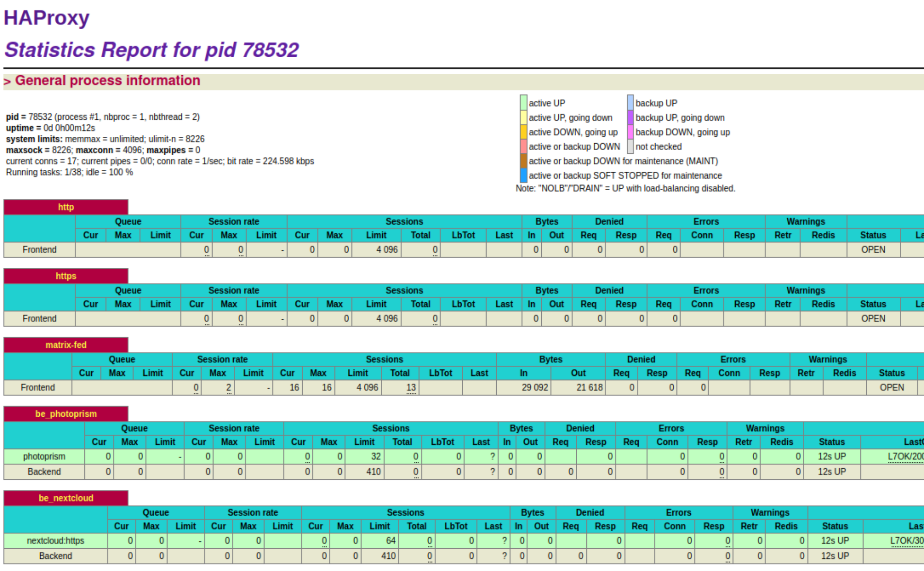Open the be_nextcloud proxy section title
The height and width of the screenshot is (571, 924).
66,498
